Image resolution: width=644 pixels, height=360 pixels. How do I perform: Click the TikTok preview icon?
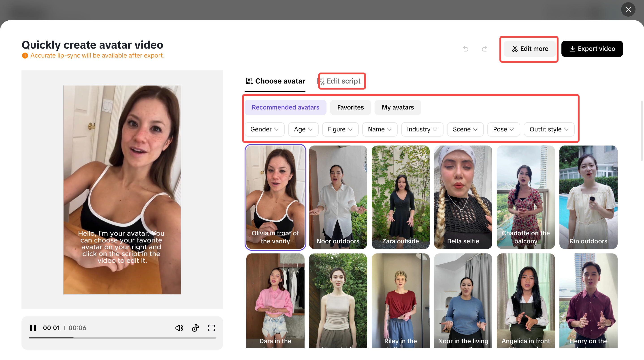coord(195,328)
